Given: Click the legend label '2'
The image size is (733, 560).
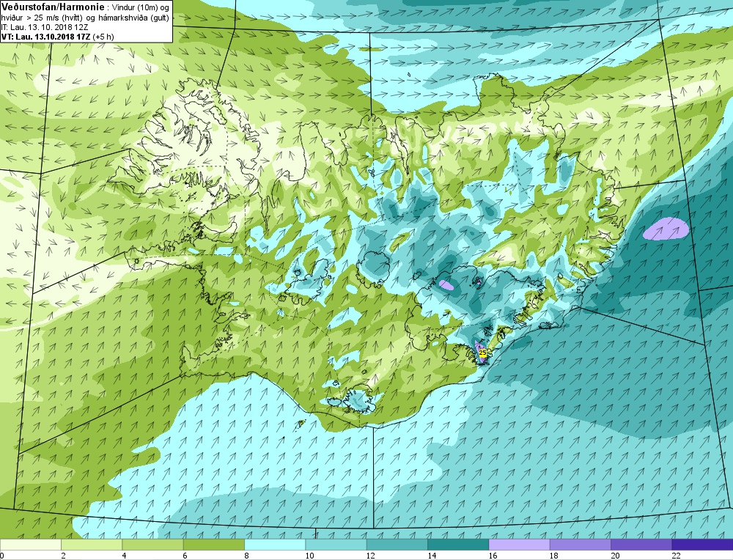Looking at the screenshot, I should coord(63,556).
